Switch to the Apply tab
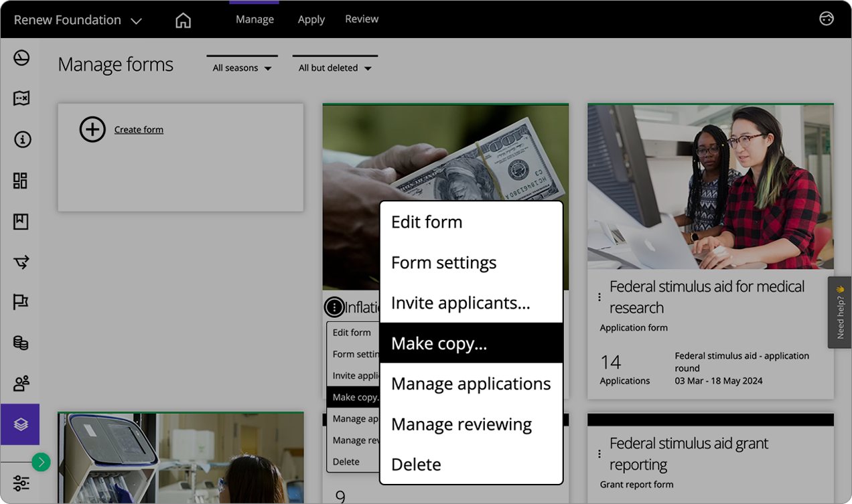Image resolution: width=852 pixels, height=504 pixels. [x=311, y=19]
